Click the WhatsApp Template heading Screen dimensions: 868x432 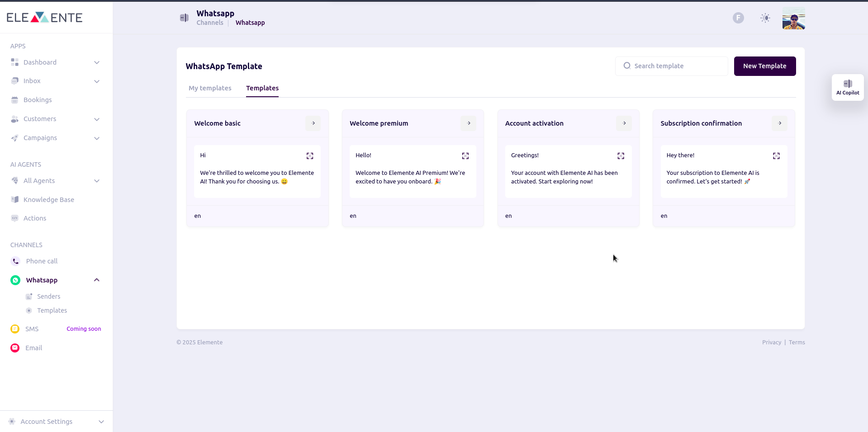224,66
